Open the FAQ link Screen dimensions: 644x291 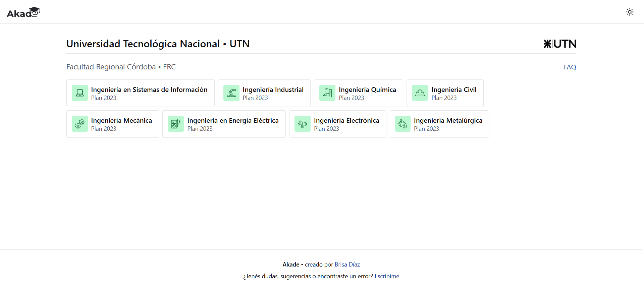pyautogui.click(x=570, y=67)
